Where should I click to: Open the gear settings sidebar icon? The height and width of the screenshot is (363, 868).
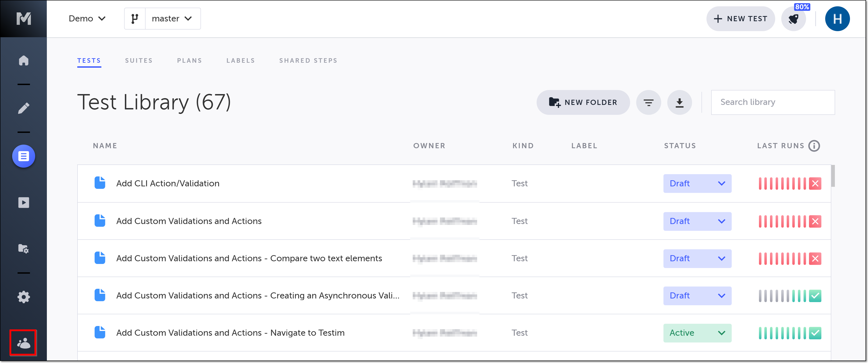click(x=23, y=297)
